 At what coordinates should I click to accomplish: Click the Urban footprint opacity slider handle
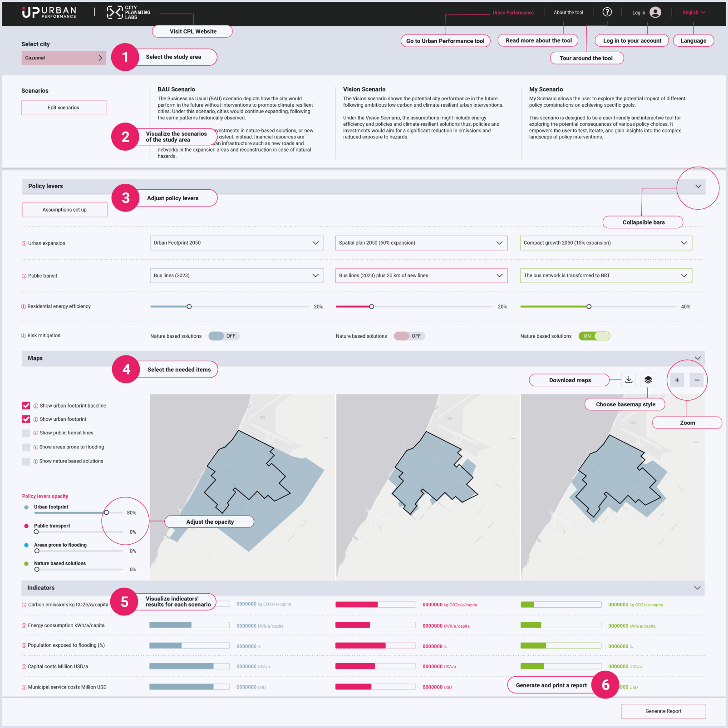point(106,512)
